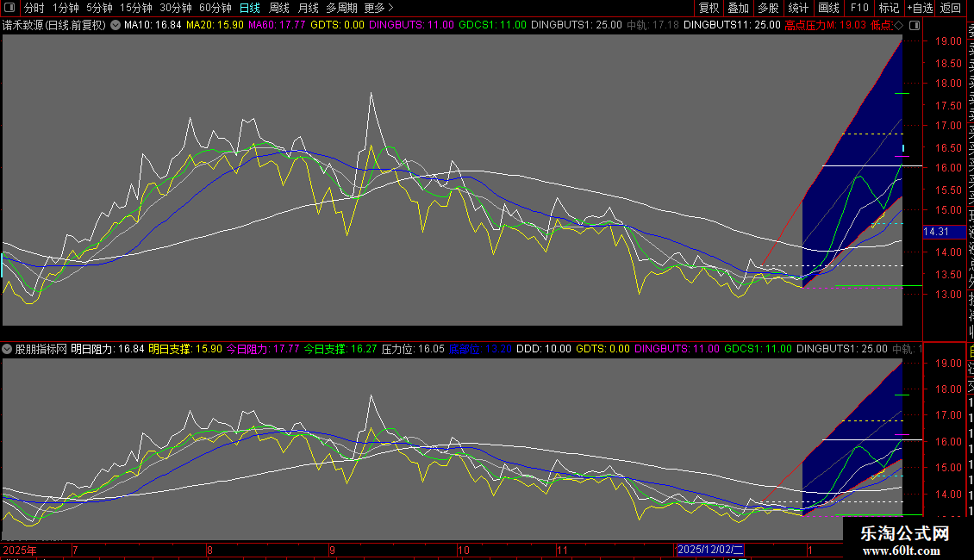Click the MA20: 15.90 label
This screenshot has height=560, width=974.
[x=215, y=25]
